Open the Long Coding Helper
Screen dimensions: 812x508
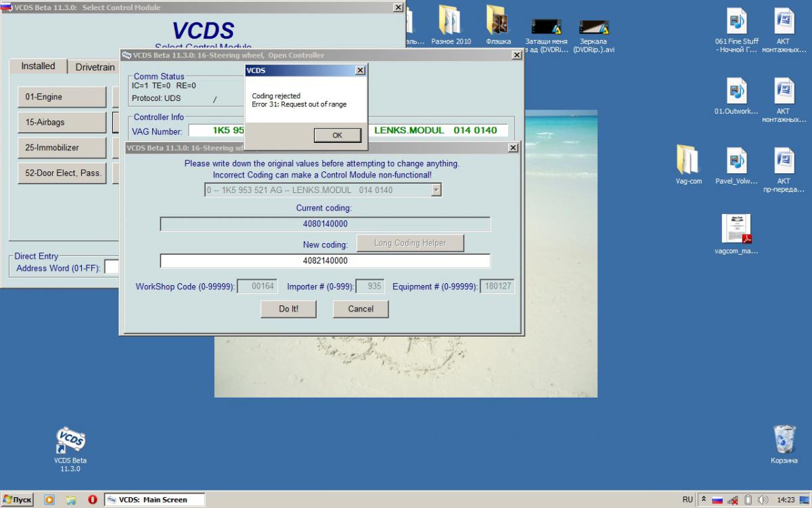click(x=410, y=243)
